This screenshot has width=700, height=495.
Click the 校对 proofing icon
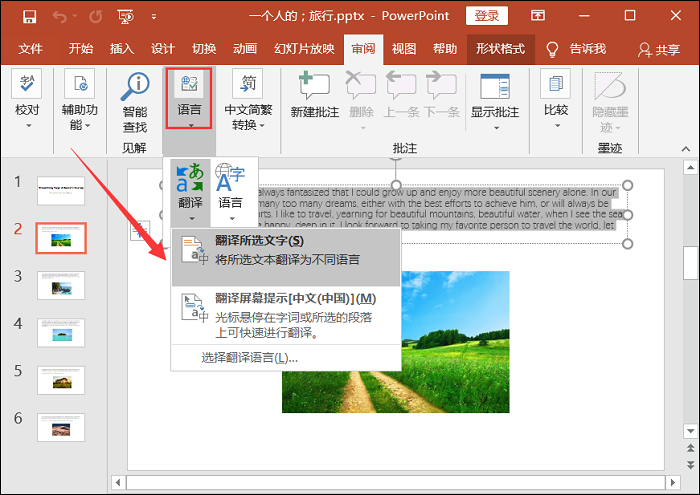(27, 83)
